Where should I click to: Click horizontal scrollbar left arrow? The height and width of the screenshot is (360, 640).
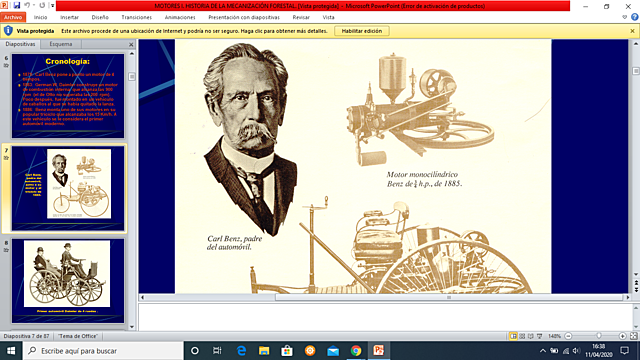[x=142, y=298]
